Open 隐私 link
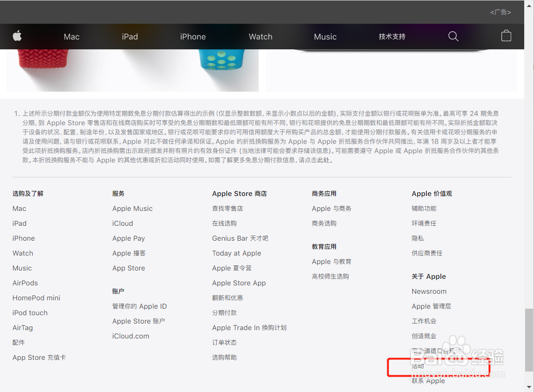 418,238
